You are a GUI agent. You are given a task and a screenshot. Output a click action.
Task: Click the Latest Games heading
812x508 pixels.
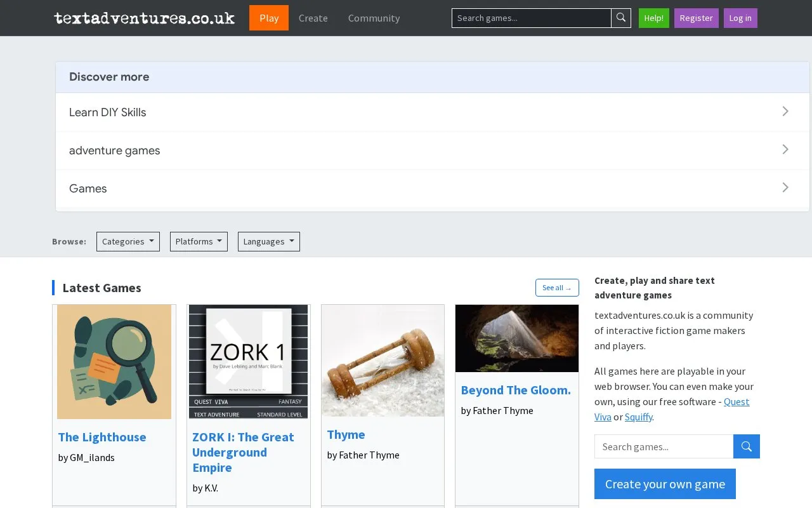coord(102,288)
